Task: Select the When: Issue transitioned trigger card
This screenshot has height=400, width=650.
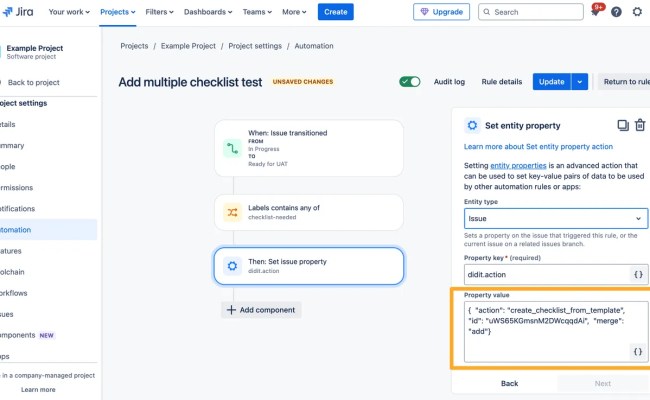Action: pos(309,148)
